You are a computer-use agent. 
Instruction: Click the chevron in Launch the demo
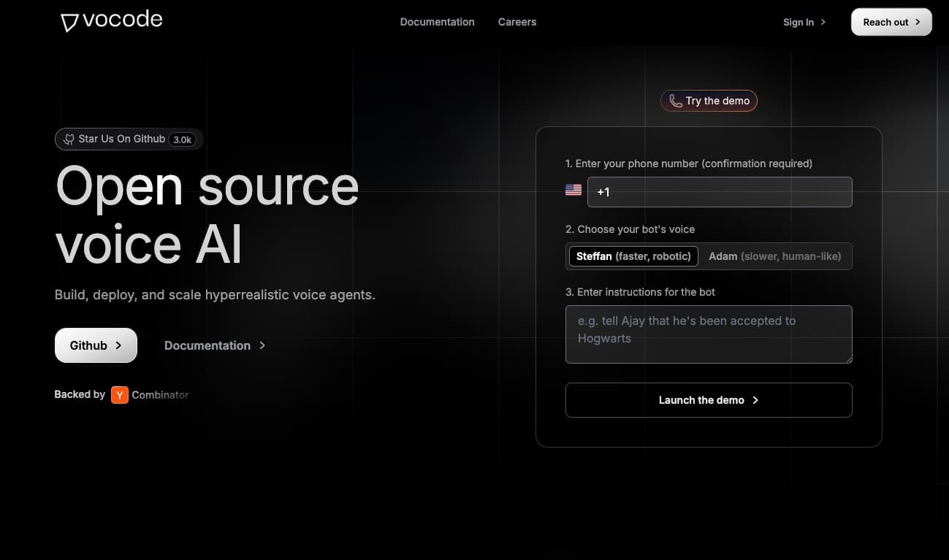[755, 400]
